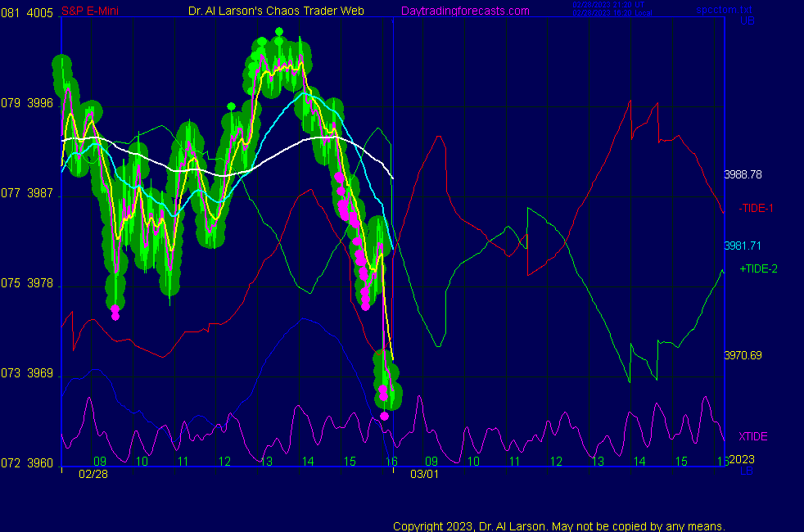This screenshot has height=532, width=804.
Task: Click the XTIDE legend label
Action: click(752, 437)
